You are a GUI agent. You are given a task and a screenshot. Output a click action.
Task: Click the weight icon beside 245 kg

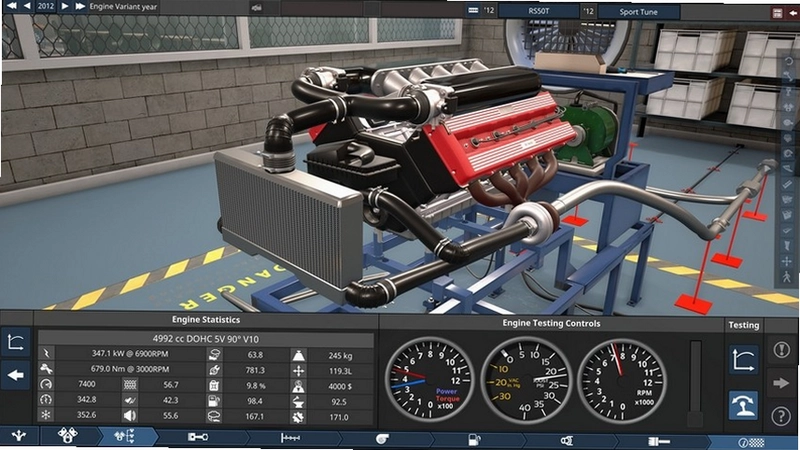click(298, 356)
